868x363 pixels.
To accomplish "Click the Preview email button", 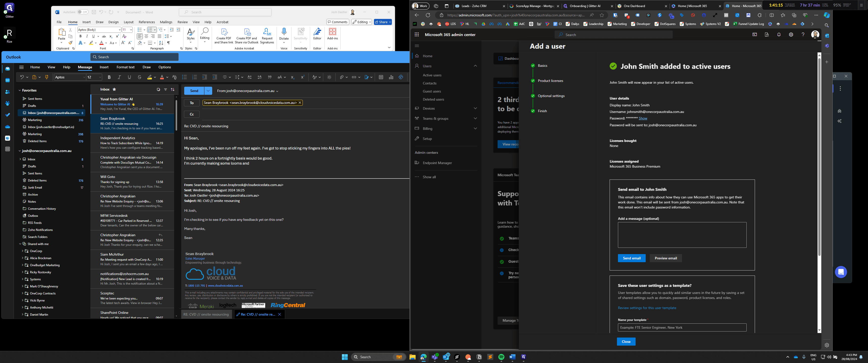I will 665,258.
